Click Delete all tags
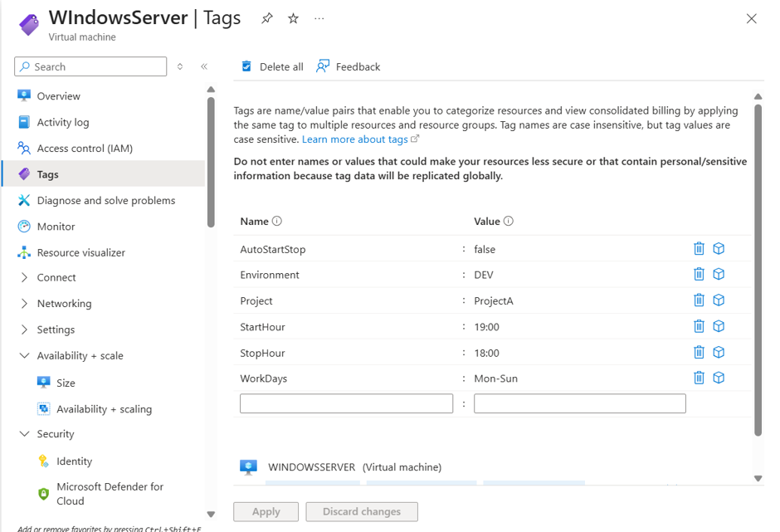This screenshot has height=532, width=780. click(x=273, y=66)
